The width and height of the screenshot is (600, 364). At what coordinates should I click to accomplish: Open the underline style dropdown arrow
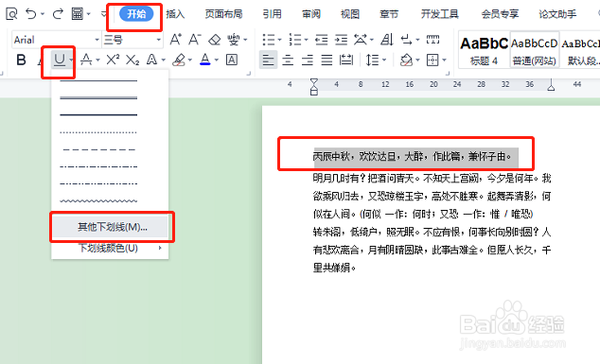(x=71, y=60)
